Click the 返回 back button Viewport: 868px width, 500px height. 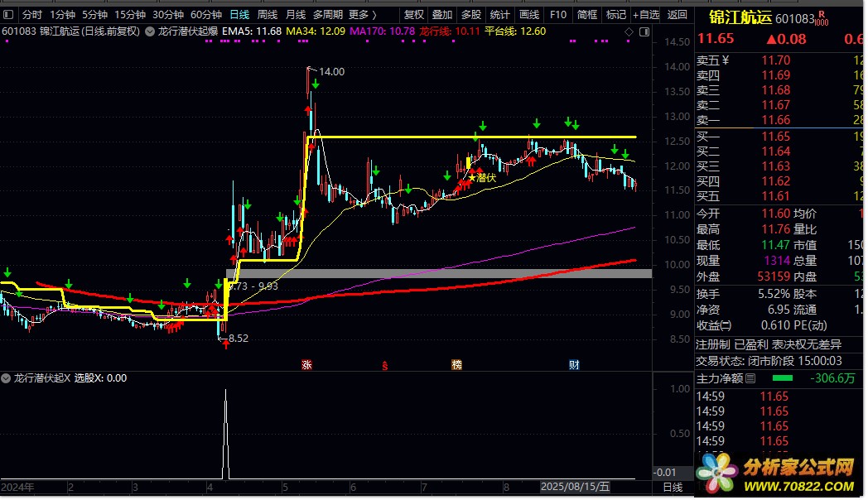coord(677,14)
